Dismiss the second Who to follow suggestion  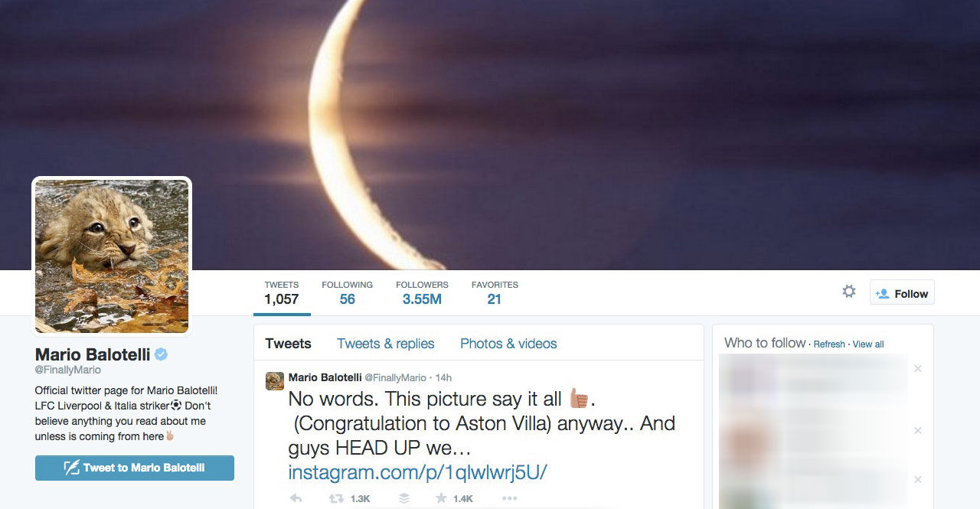[x=918, y=431]
